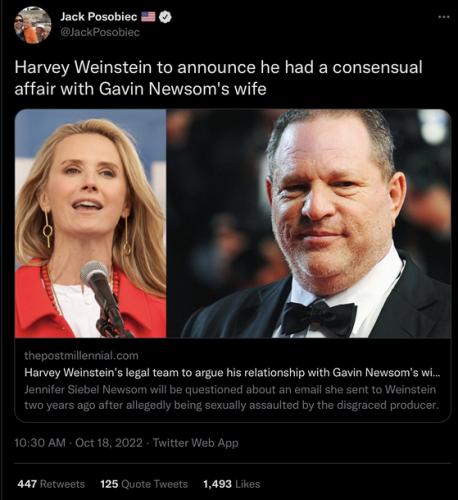Click the 1,493 likes count number
This screenshot has width=458, height=500.
(217, 484)
